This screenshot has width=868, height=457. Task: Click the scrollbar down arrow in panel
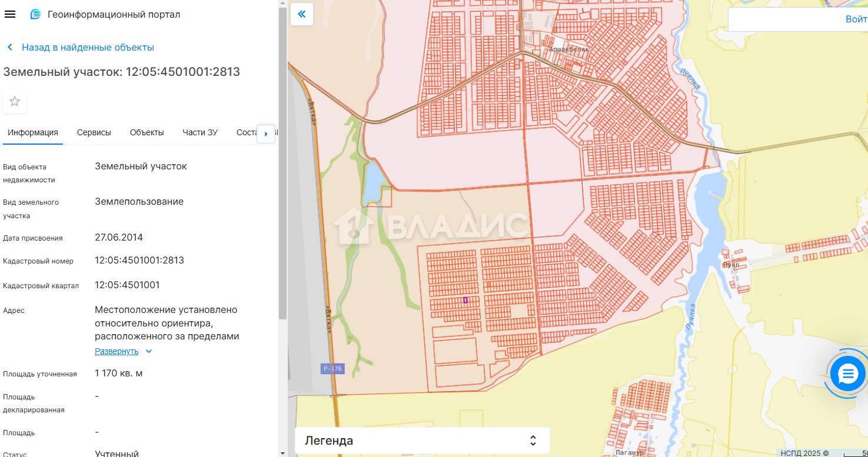pos(282,453)
